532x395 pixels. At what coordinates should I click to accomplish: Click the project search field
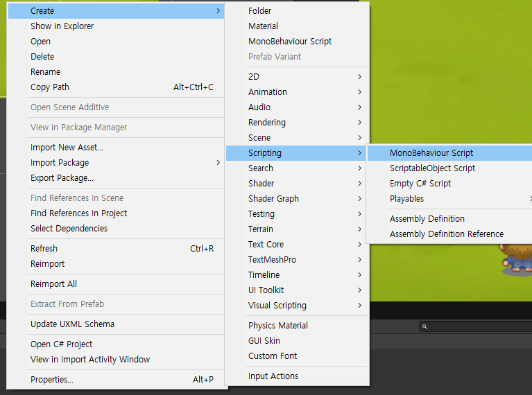(x=476, y=326)
